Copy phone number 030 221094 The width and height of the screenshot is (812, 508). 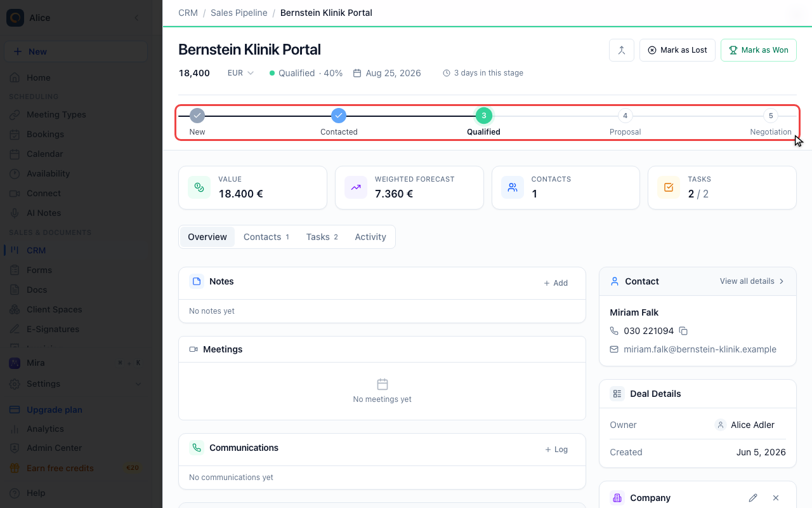click(683, 331)
